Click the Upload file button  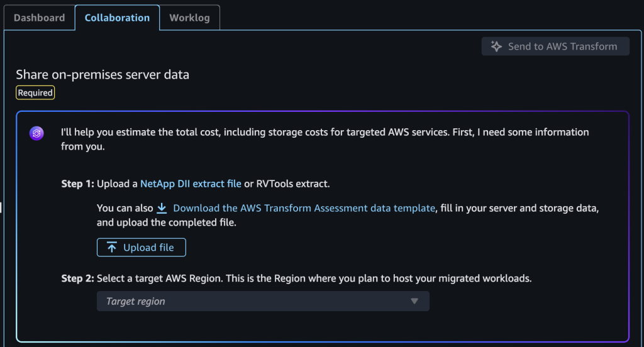[x=142, y=248]
